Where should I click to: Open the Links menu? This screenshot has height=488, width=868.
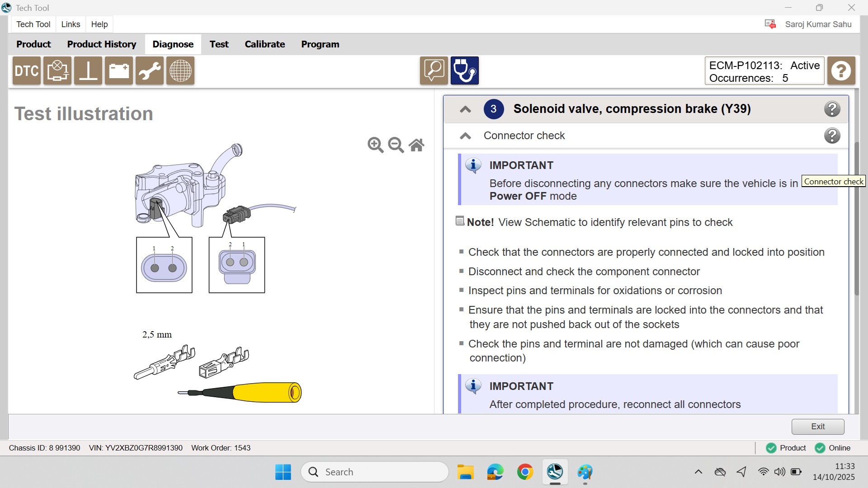(71, 24)
